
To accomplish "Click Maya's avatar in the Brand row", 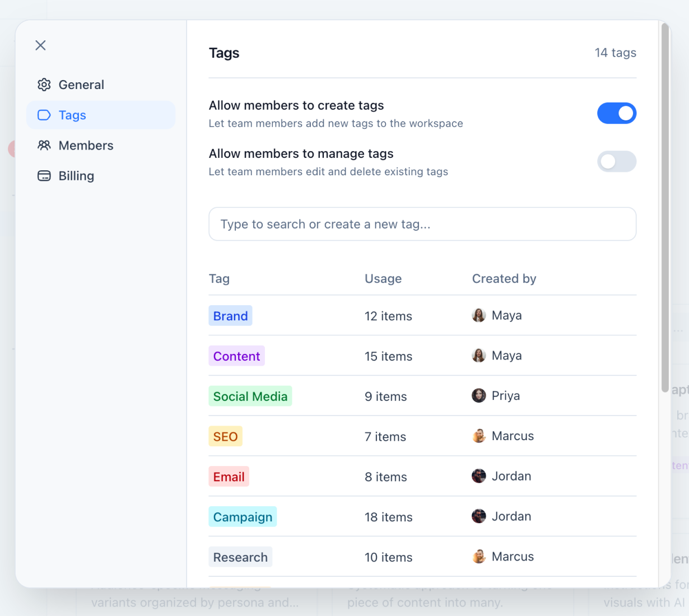I will (x=479, y=315).
